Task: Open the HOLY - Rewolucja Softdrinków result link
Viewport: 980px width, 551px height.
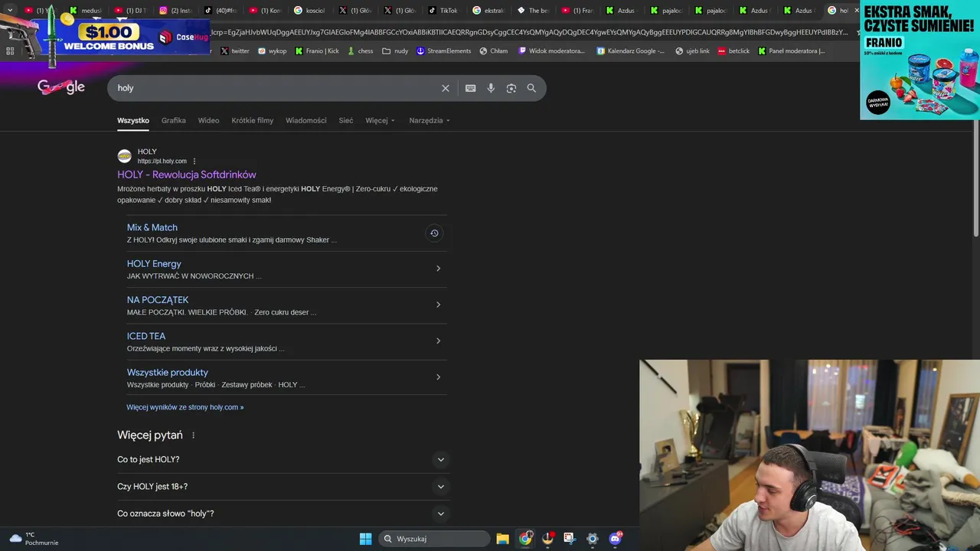Action: pos(187,175)
